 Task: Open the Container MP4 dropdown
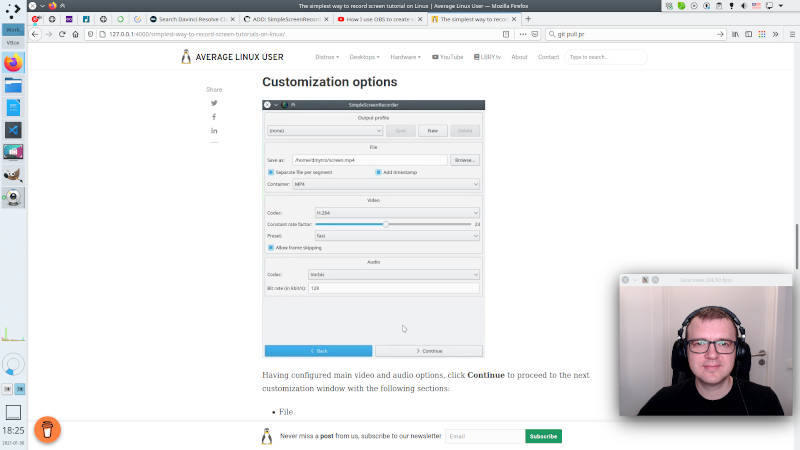386,184
